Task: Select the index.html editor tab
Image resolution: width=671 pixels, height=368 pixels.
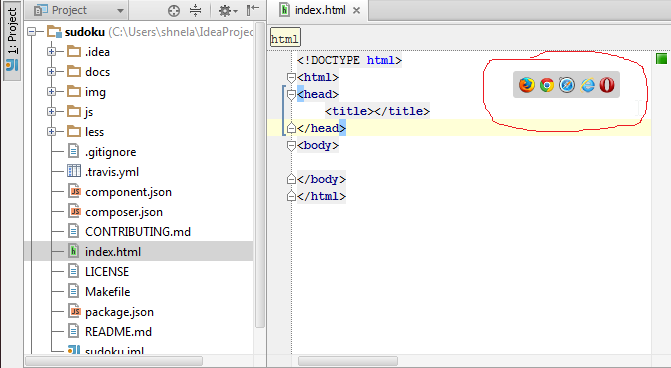Action: (x=318, y=10)
